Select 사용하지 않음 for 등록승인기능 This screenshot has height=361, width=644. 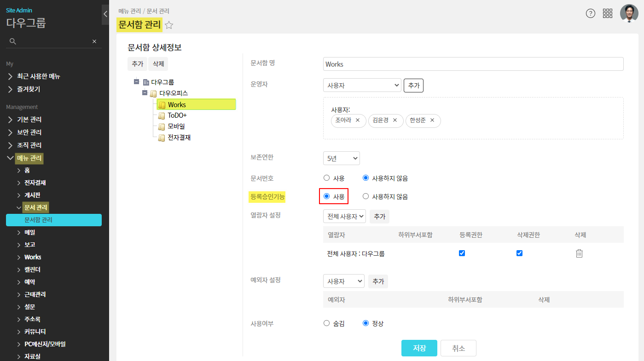coord(366,196)
